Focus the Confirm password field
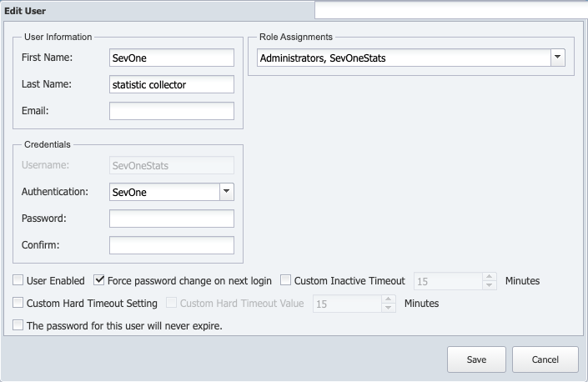Screen dimensions: 588x382 tap(172, 245)
